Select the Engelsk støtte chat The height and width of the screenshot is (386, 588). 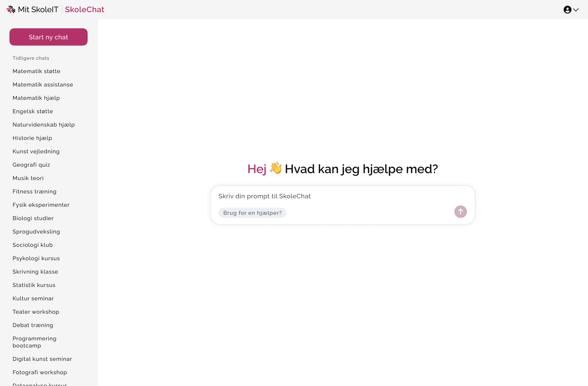pos(33,111)
